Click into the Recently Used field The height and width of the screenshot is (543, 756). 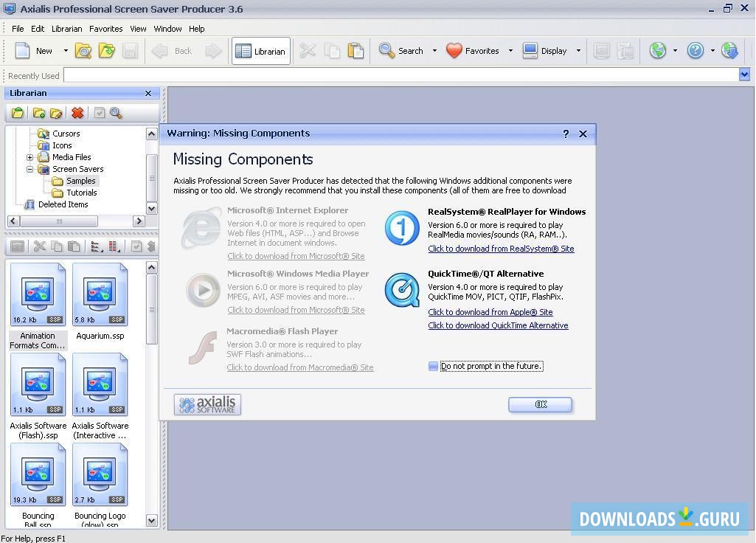[401, 75]
